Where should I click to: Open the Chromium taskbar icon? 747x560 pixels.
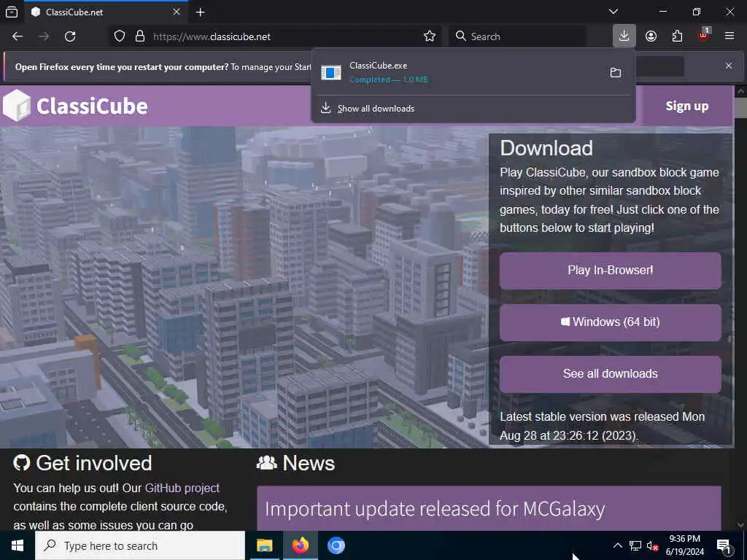[336, 545]
